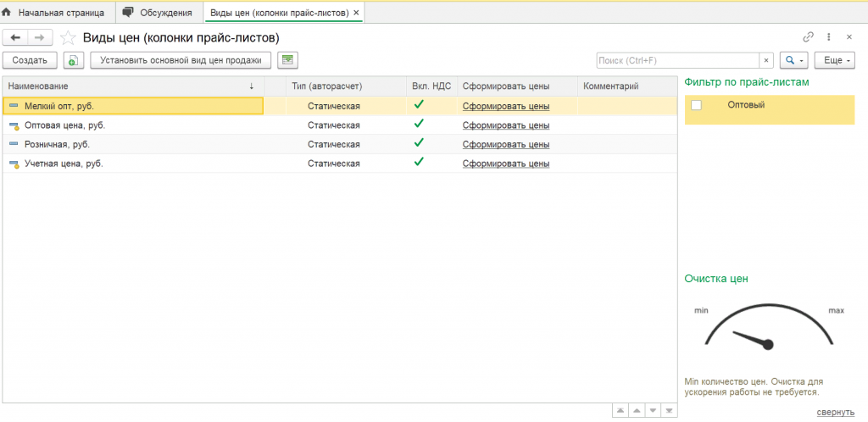Select the Мелкий опт, руб. row

339,106
